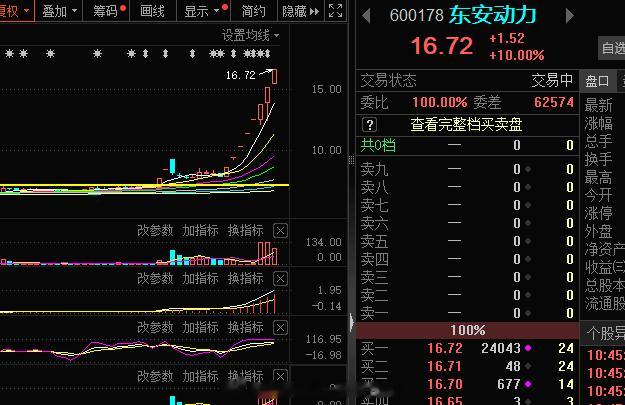Click the 最新 label in side column
This screenshot has height=405, width=625.
[x=598, y=105]
